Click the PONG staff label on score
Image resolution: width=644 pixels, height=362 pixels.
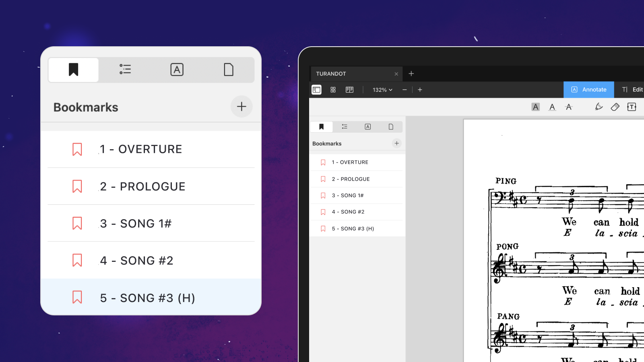(x=507, y=246)
